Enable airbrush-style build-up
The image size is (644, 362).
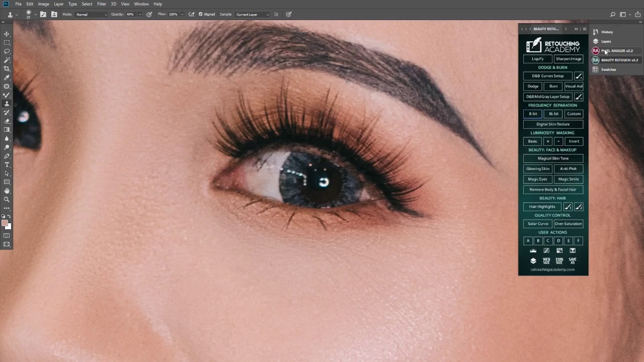[x=192, y=14]
